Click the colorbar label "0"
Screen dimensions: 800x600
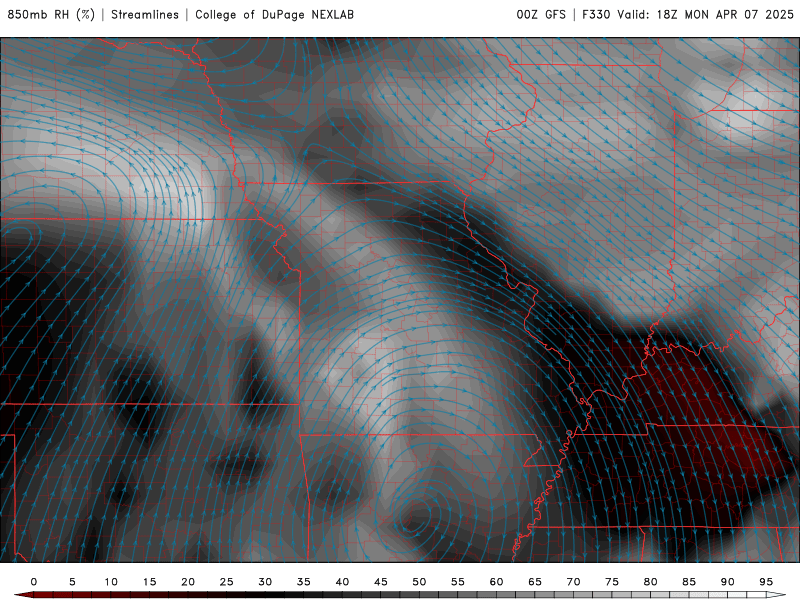[34, 582]
